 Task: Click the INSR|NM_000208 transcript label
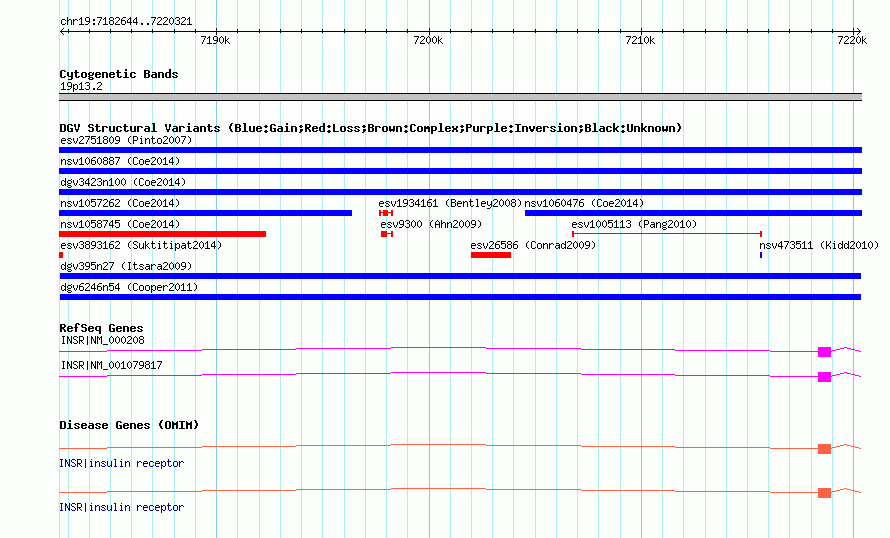tap(102, 340)
